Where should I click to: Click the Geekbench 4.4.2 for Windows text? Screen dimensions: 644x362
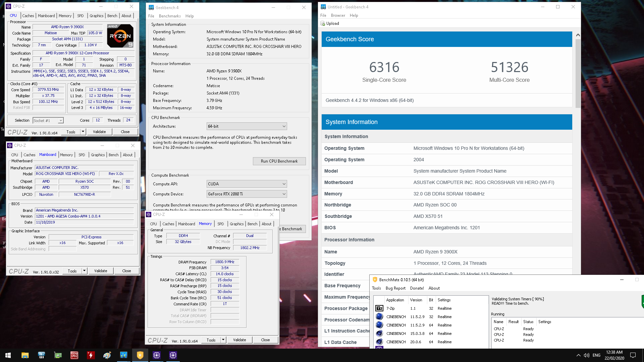[x=370, y=100]
